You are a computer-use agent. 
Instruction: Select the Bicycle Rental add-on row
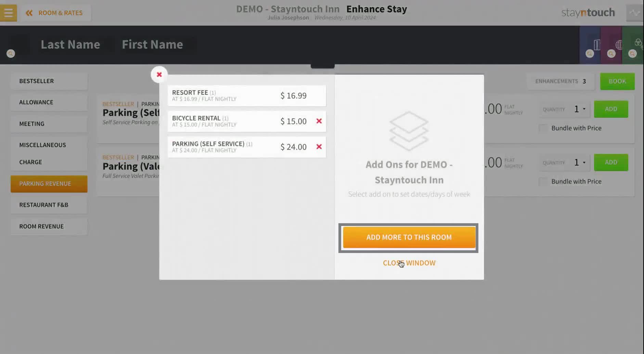pos(247,121)
